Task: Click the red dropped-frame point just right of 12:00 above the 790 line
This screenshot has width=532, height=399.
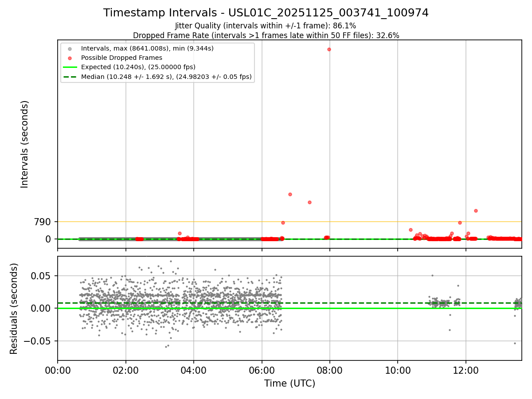Action: [x=476, y=211]
